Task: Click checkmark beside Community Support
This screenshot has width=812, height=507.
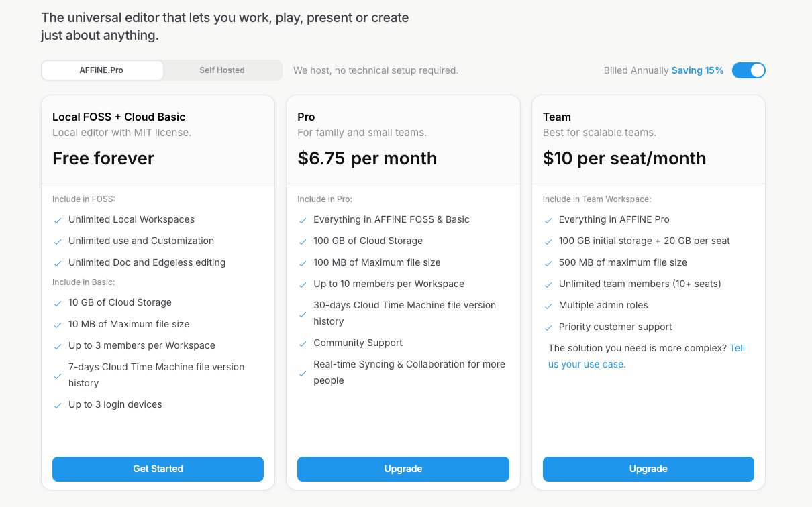Action: point(303,343)
